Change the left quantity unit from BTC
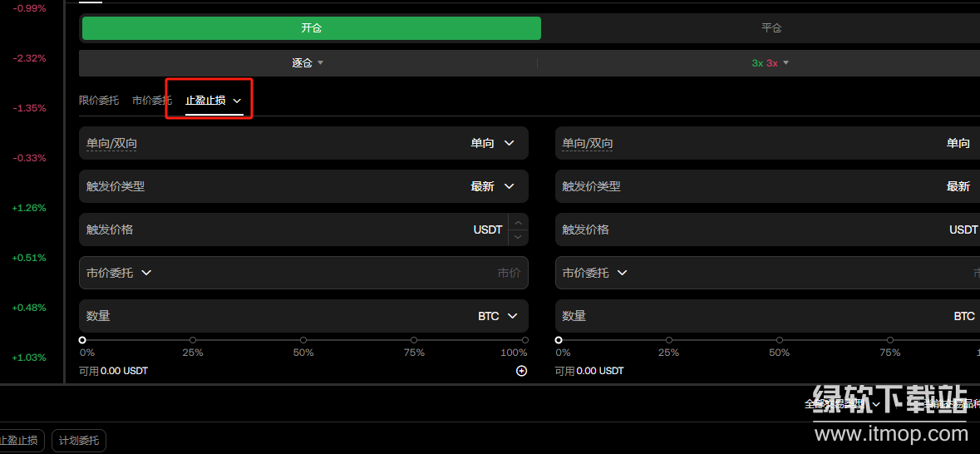The height and width of the screenshot is (454, 980). click(x=498, y=316)
